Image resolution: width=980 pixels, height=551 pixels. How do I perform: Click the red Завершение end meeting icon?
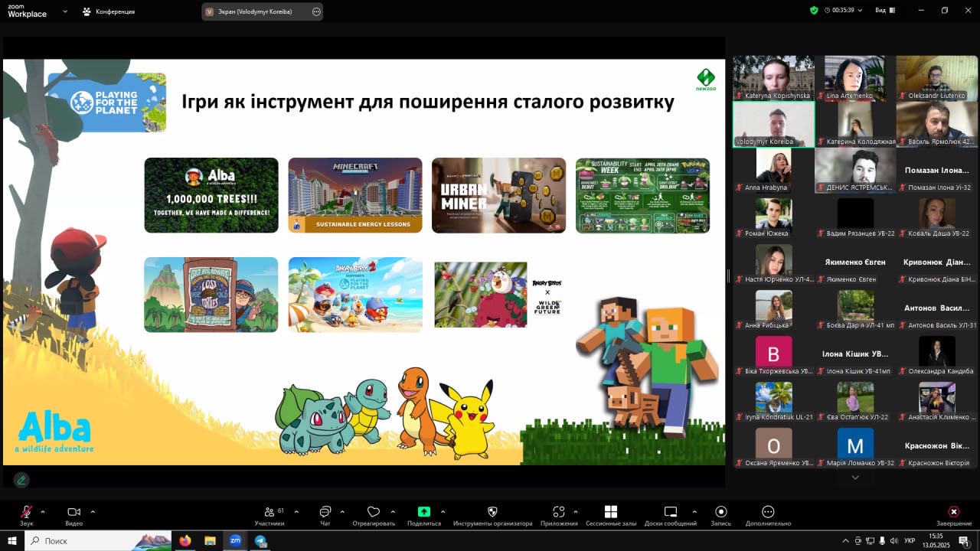coord(954,512)
